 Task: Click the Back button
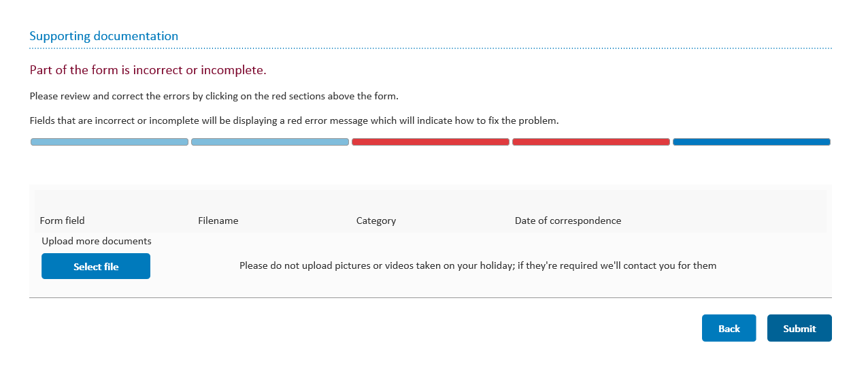[729, 328]
